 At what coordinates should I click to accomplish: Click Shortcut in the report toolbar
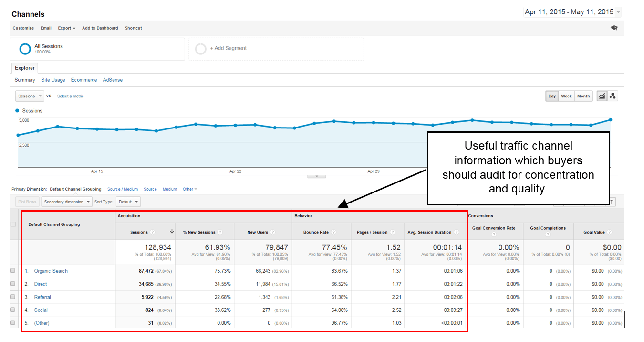click(x=134, y=28)
